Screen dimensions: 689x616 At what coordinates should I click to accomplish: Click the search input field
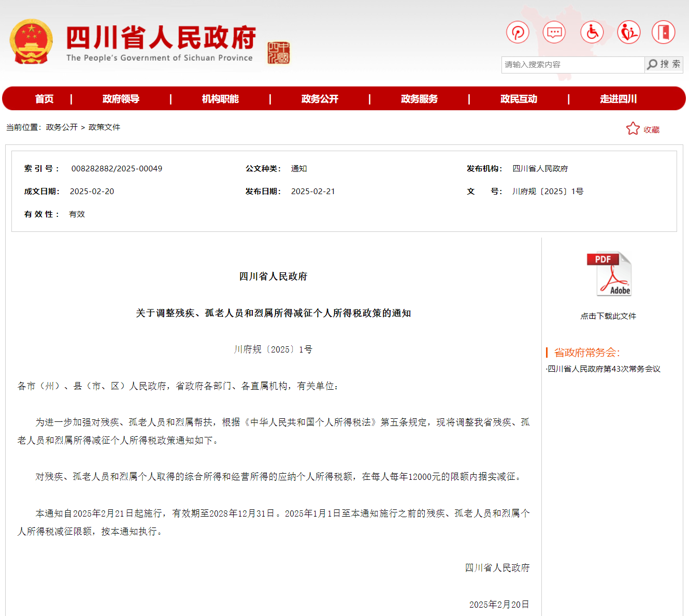572,65
